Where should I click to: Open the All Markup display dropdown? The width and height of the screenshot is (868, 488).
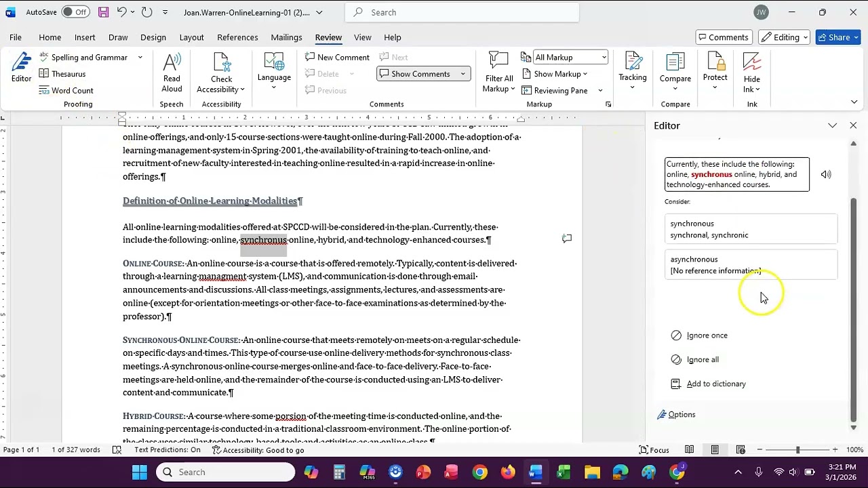[x=570, y=58]
